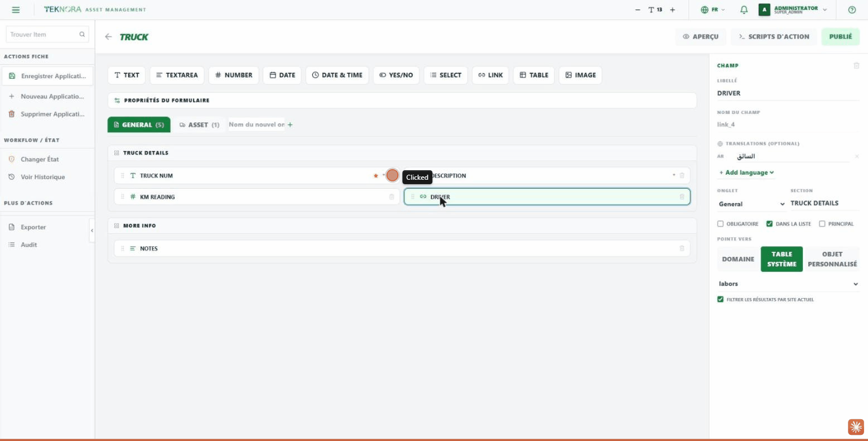Collapse the left sidebar handle

coord(92,231)
